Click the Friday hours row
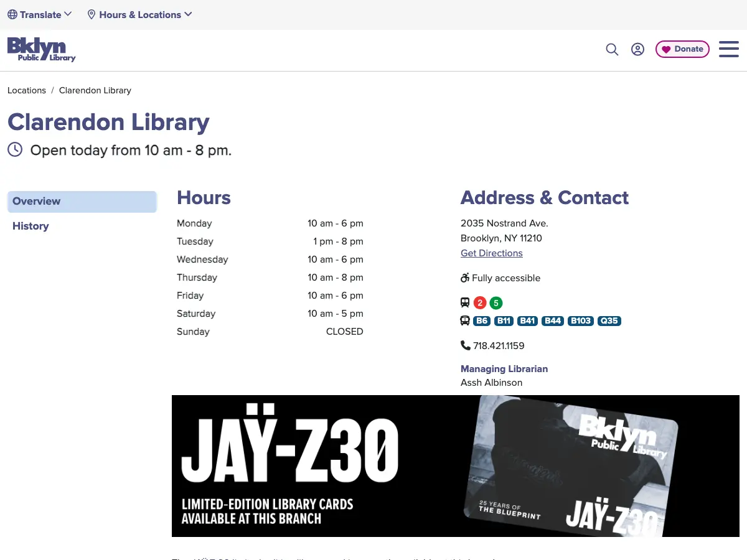Screen dimensions: 747x560 (270, 296)
